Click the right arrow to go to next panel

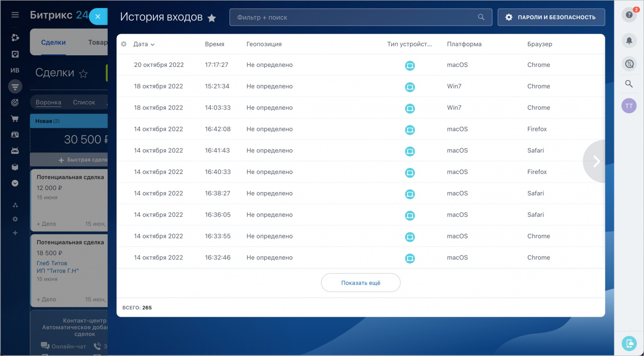pyautogui.click(x=597, y=161)
